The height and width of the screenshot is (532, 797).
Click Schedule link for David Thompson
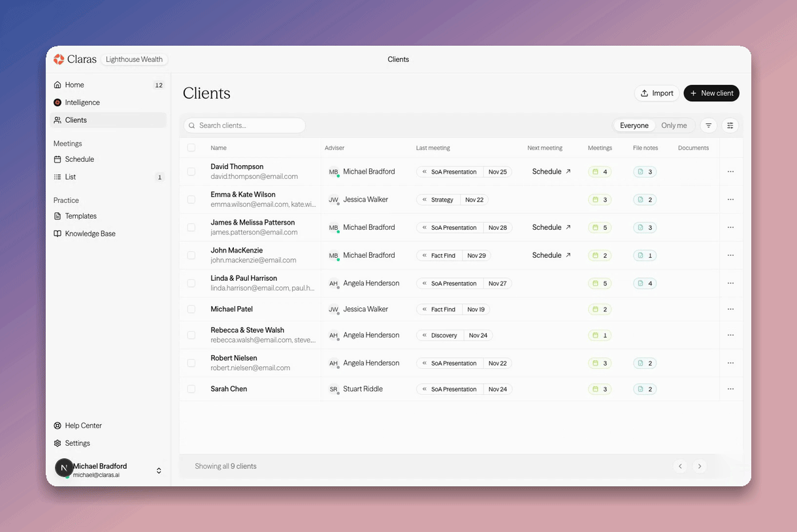click(x=552, y=172)
